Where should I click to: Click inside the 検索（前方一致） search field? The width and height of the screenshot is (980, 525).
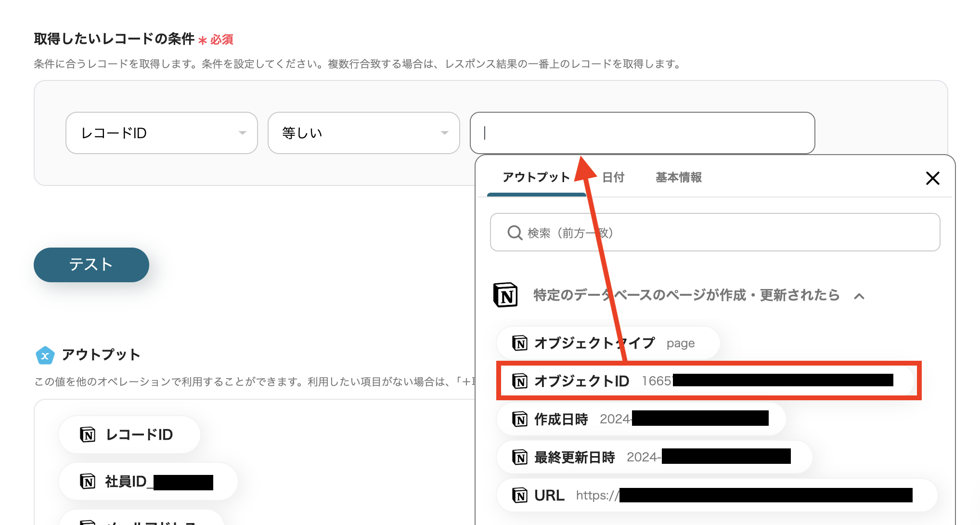(x=626, y=232)
